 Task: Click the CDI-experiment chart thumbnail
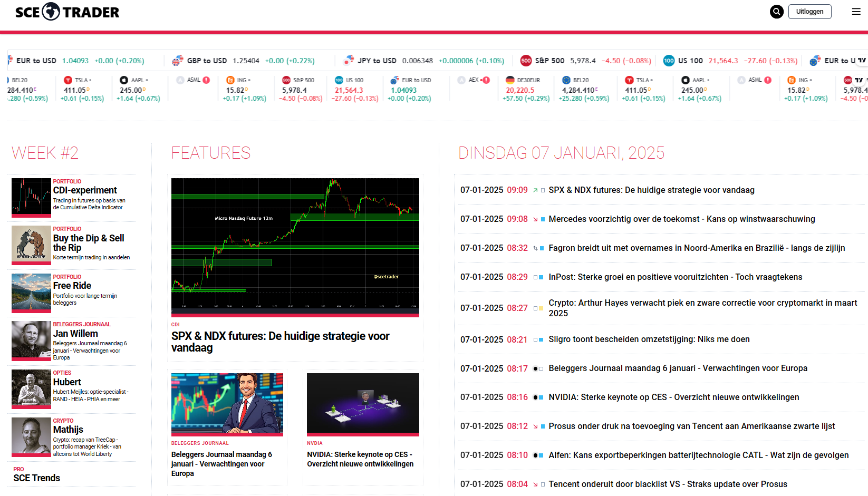tap(31, 198)
